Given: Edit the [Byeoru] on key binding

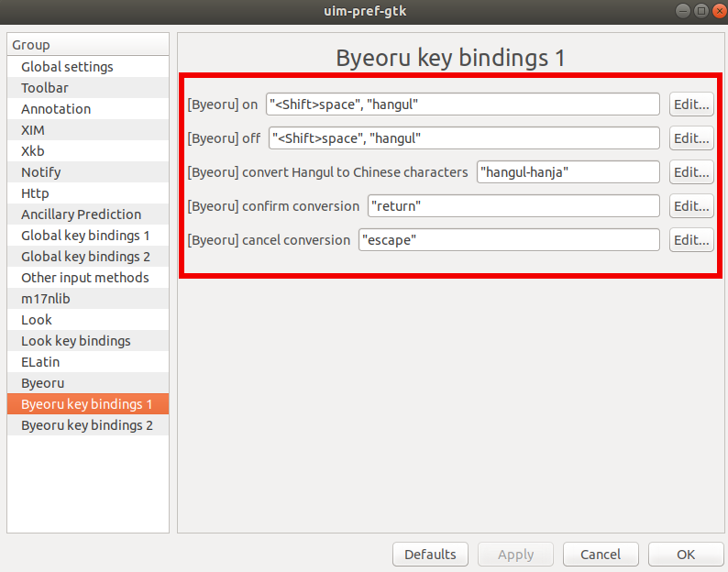Looking at the screenshot, I should (691, 104).
